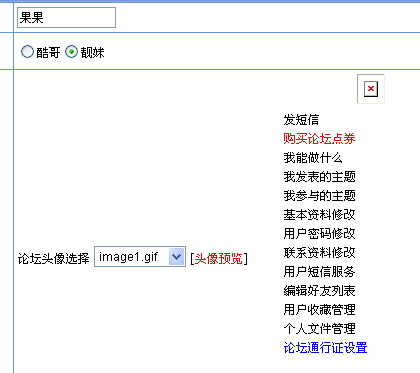Click the broken avatar image placeholder
The image size is (420, 373).
point(371,89)
